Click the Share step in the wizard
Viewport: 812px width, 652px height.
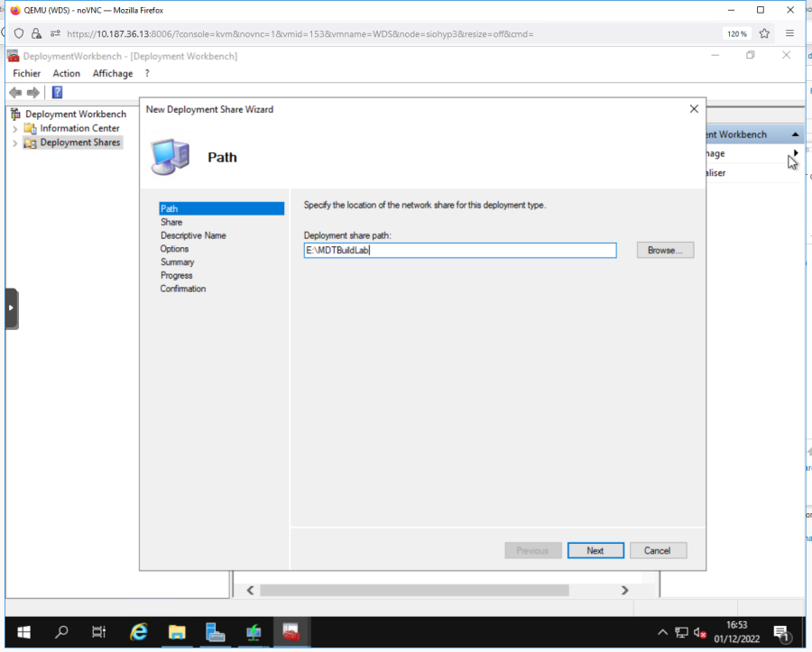[x=171, y=222]
